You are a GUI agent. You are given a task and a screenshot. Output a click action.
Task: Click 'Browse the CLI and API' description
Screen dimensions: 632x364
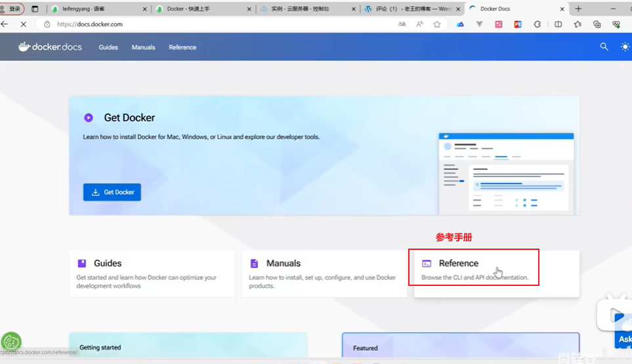(x=474, y=277)
